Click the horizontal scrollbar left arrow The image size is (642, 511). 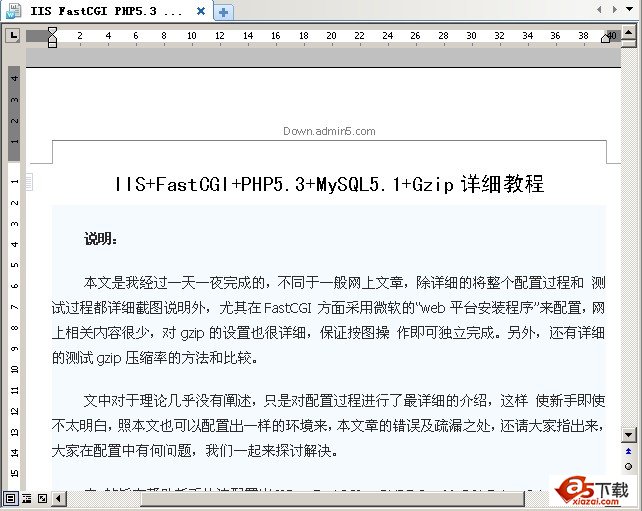[59, 498]
